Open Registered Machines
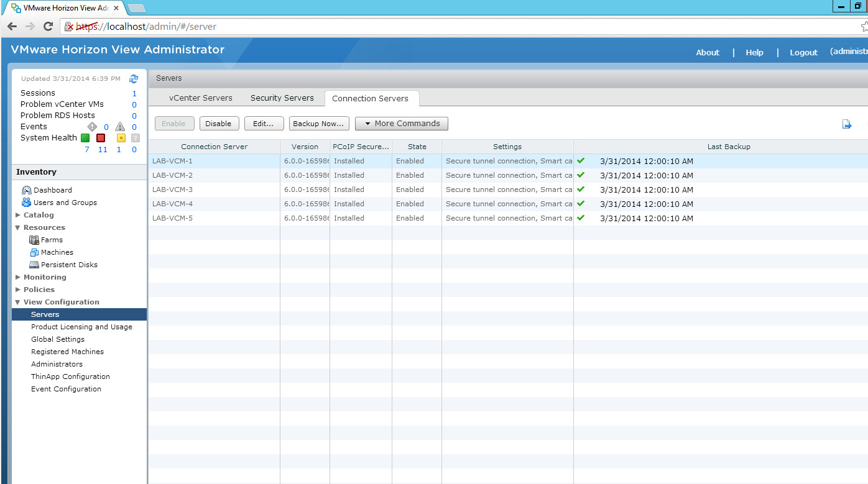 (x=67, y=352)
